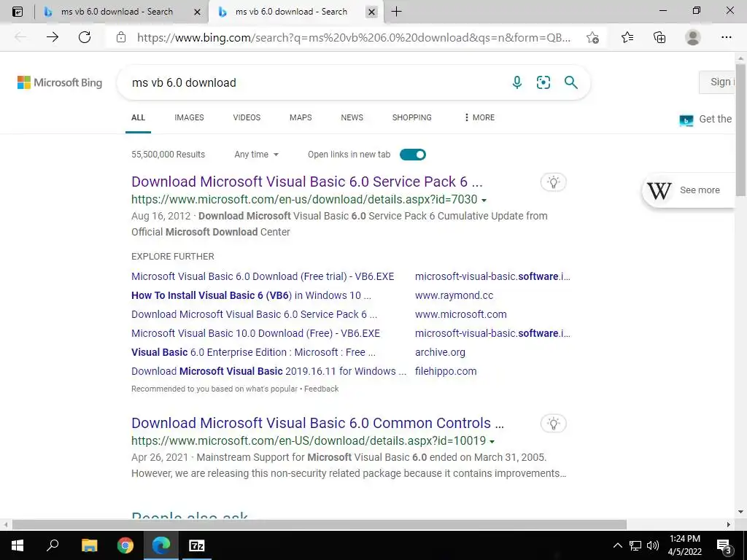The image size is (747, 560).
Task: Switch to MAPS tab
Action: click(301, 117)
